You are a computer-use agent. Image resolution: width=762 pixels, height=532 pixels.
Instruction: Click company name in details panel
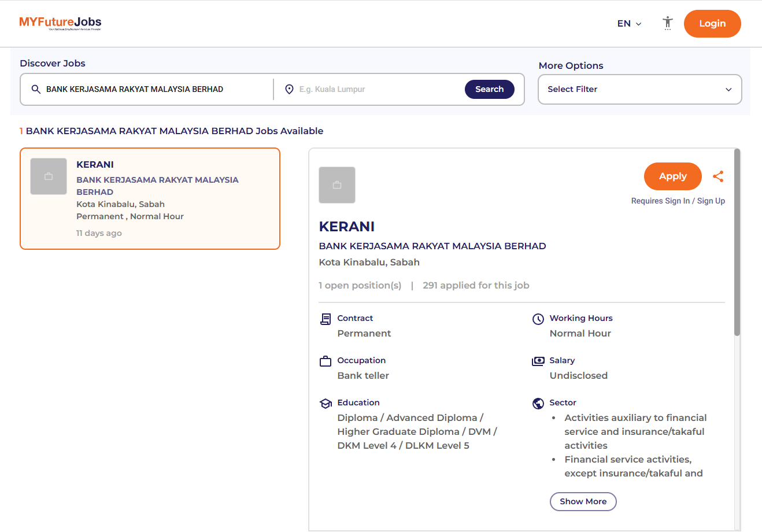point(432,246)
